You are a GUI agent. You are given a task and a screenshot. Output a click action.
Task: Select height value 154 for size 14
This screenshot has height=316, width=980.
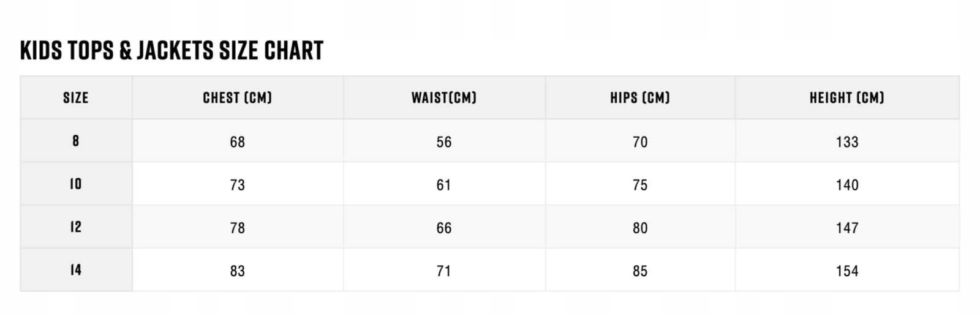(x=847, y=271)
